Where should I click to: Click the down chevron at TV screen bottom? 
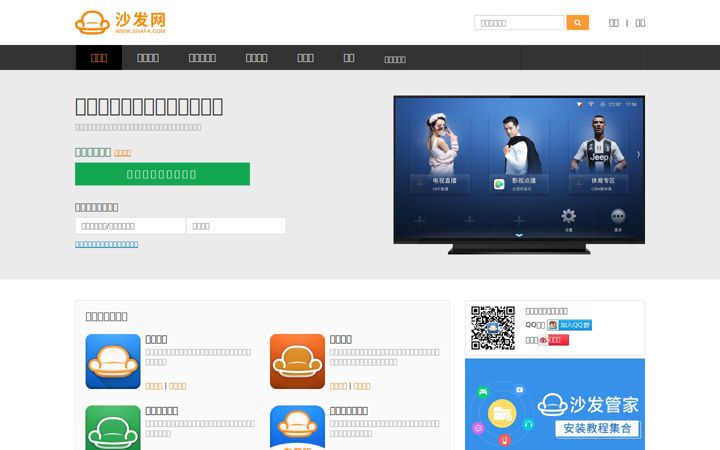click(x=519, y=235)
